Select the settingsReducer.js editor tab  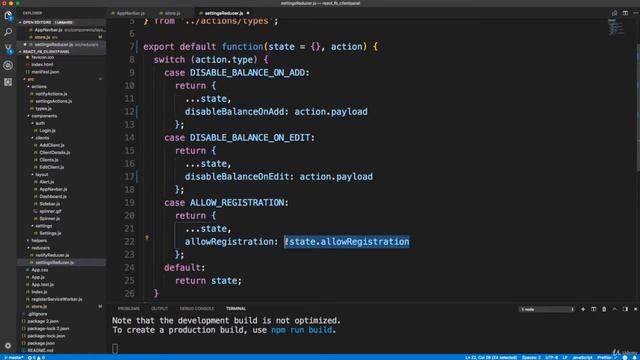tap(224, 13)
